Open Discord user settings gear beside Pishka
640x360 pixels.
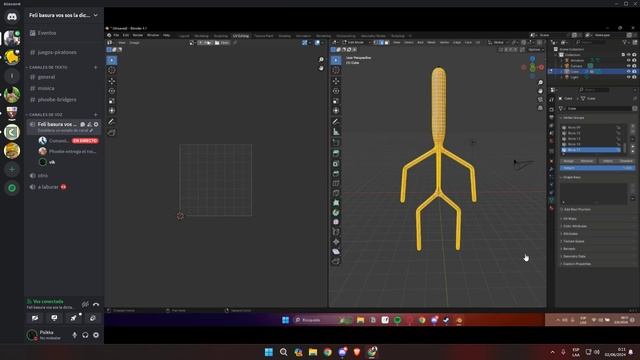(96, 335)
